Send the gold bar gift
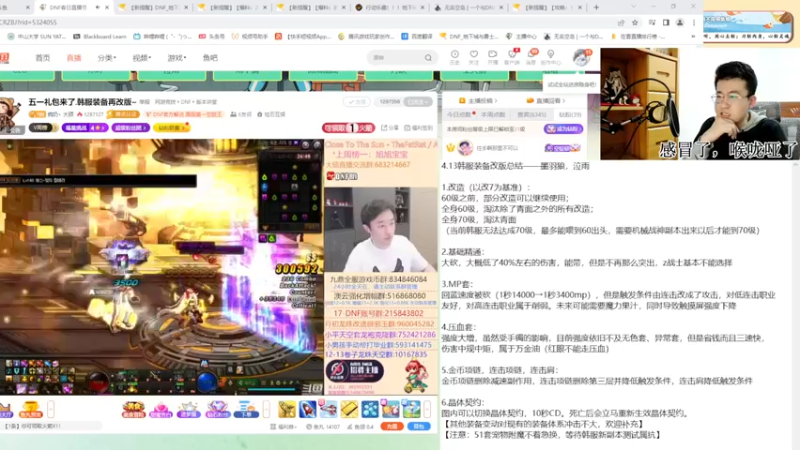 [349, 409]
